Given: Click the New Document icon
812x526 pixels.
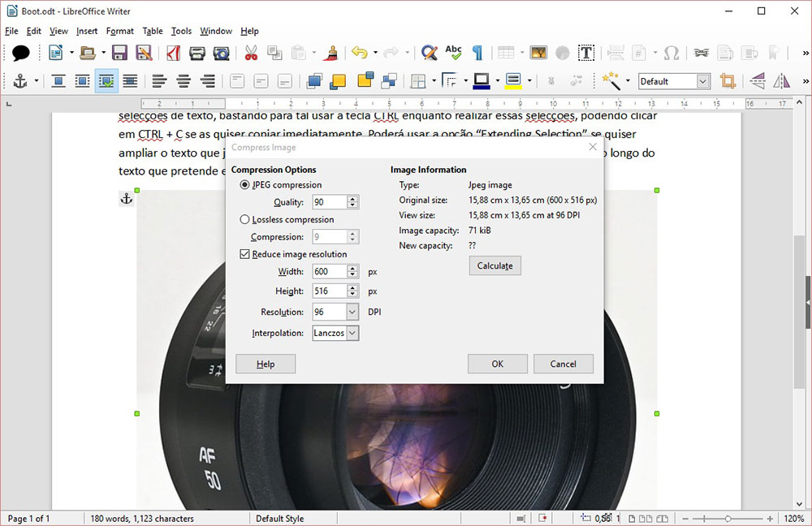Looking at the screenshot, I should [55, 53].
